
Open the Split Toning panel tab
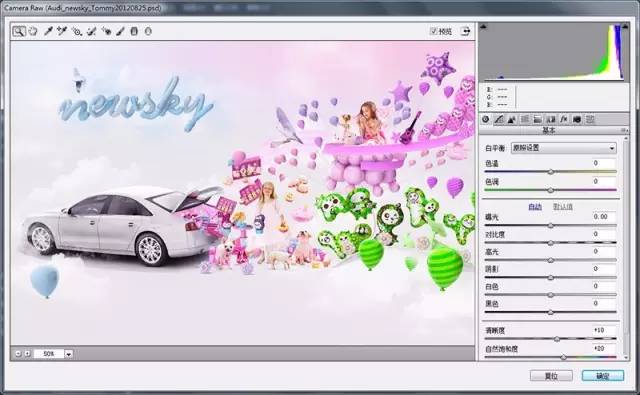[538, 119]
